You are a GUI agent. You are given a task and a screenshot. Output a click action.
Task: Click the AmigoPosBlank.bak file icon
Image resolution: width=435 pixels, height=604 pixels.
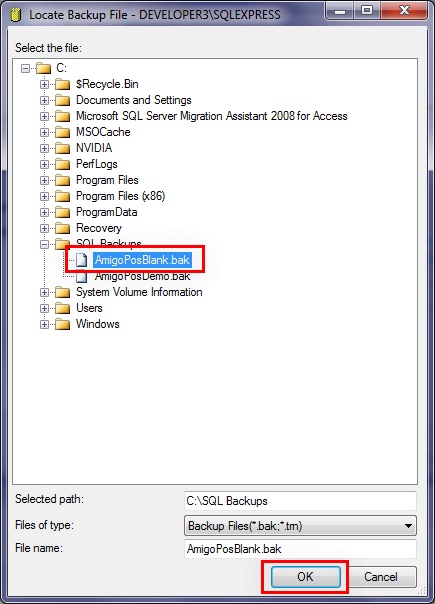click(x=81, y=260)
